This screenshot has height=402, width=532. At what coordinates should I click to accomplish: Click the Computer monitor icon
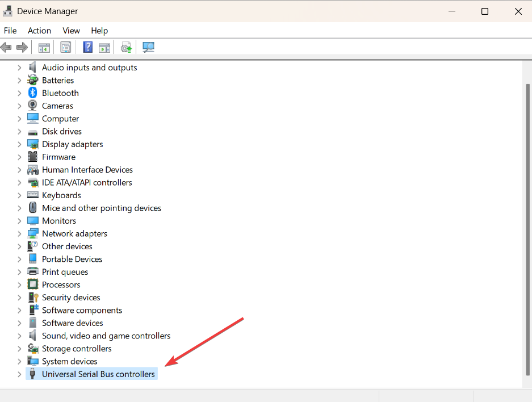point(32,119)
